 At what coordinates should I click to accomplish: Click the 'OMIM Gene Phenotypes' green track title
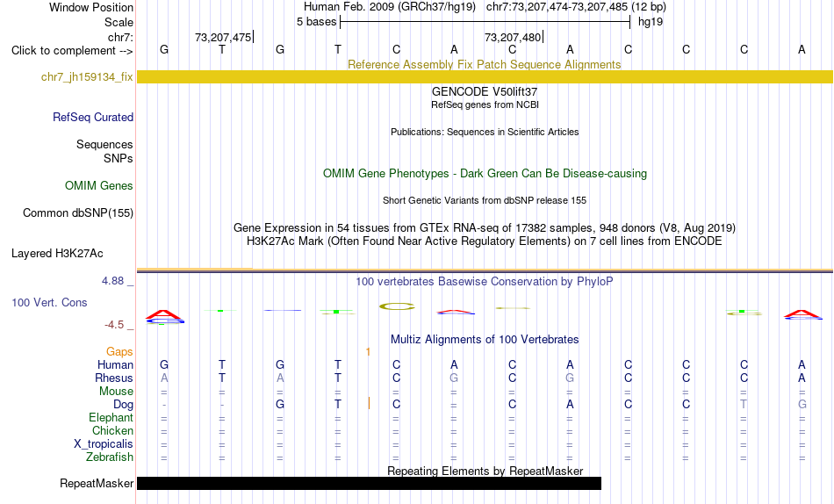pos(485,174)
